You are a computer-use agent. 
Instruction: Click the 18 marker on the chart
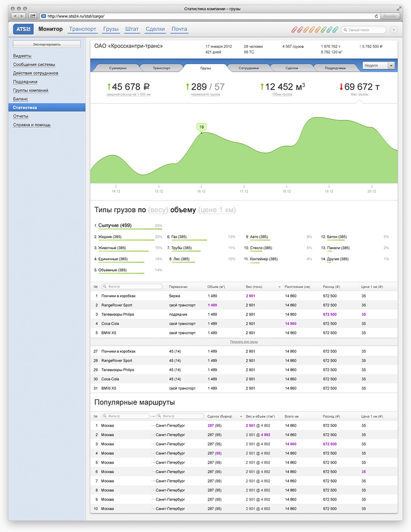(x=201, y=127)
